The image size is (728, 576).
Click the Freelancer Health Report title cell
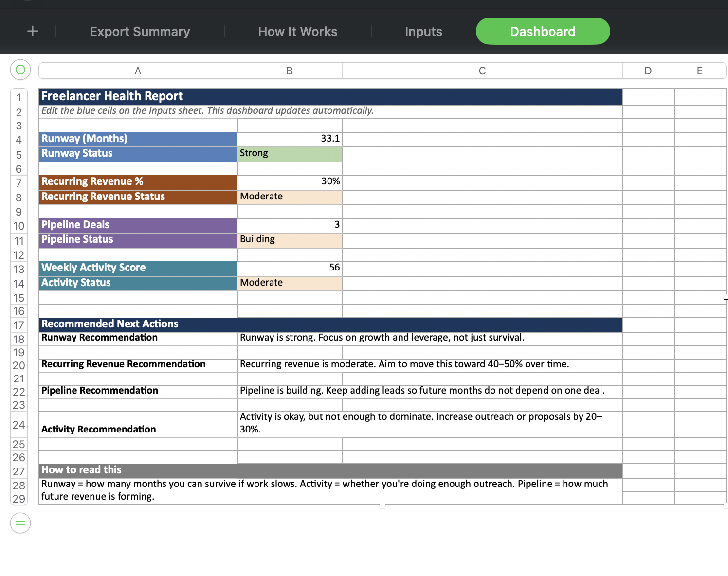pyautogui.click(x=138, y=96)
